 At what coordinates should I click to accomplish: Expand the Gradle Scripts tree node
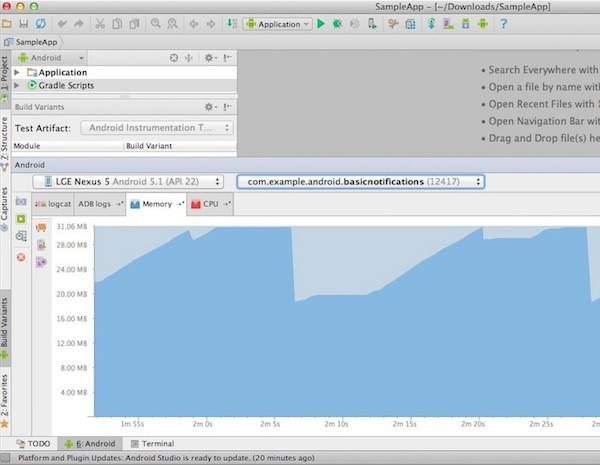(x=18, y=86)
